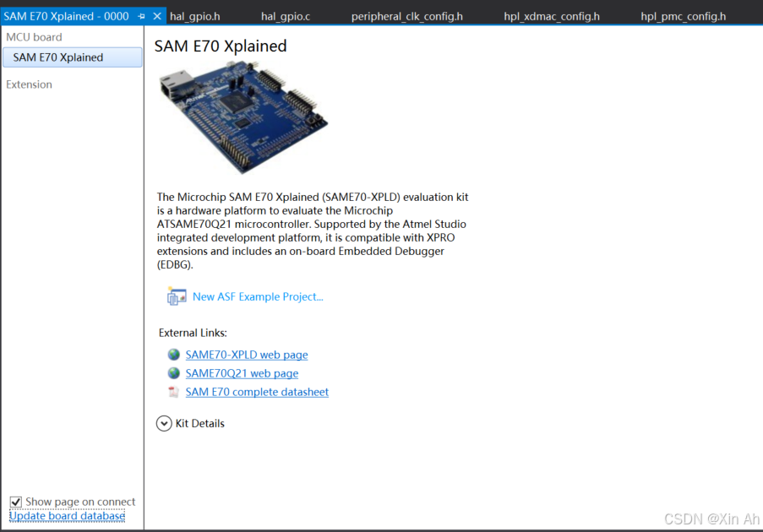Click the New ASF Example Project icon
The height and width of the screenshot is (532, 763).
click(x=176, y=296)
